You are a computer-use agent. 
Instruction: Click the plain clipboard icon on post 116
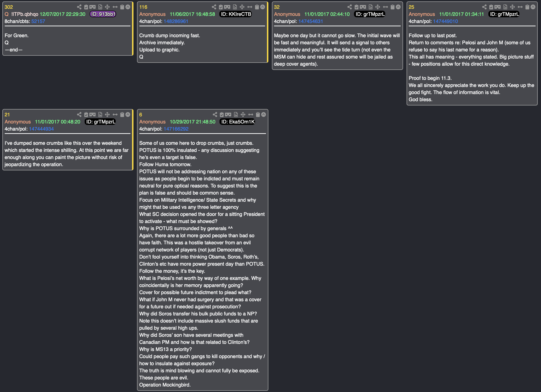[x=257, y=7]
